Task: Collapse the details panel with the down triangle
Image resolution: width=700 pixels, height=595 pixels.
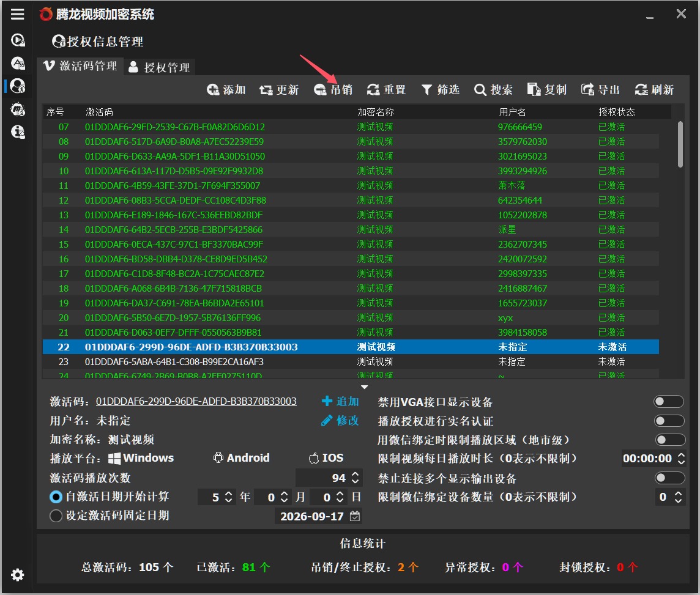Action: pos(364,387)
